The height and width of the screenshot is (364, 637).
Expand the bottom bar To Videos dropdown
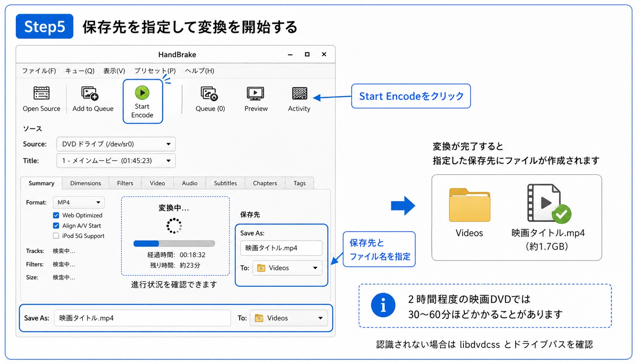(x=289, y=318)
